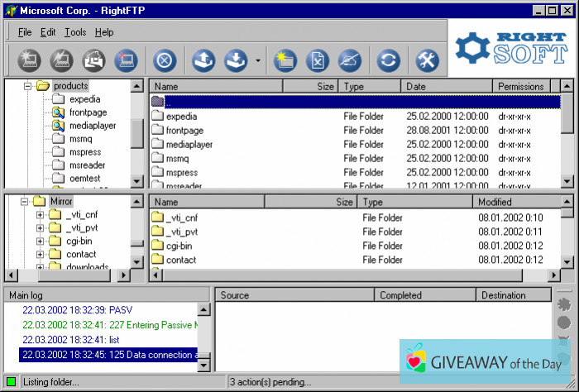Open dropdown arrow next to download icon

point(258,61)
